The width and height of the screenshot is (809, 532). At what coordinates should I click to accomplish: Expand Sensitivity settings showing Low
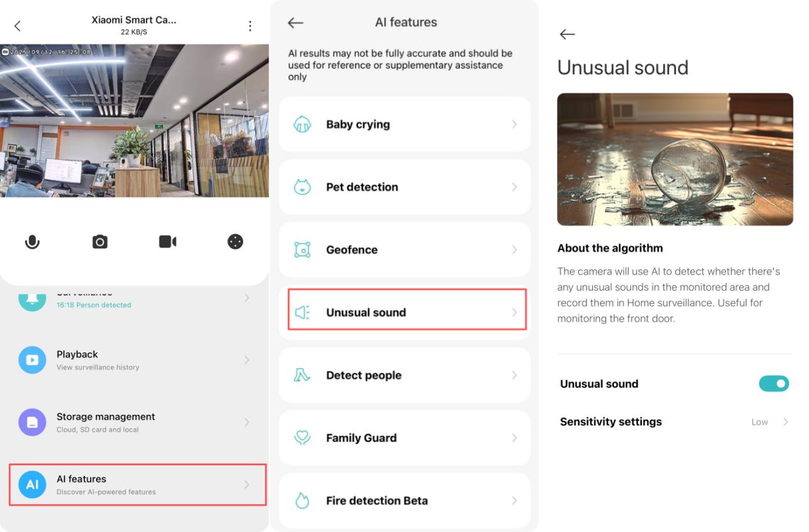pyautogui.click(x=675, y=422)
